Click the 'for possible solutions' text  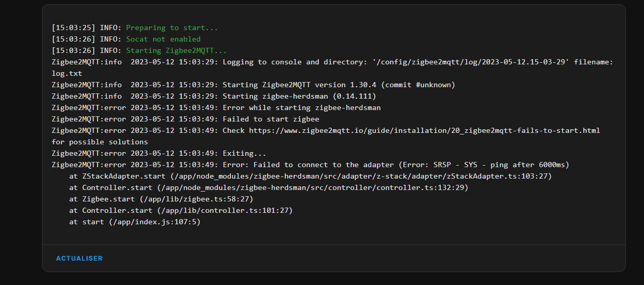[100, 142]
